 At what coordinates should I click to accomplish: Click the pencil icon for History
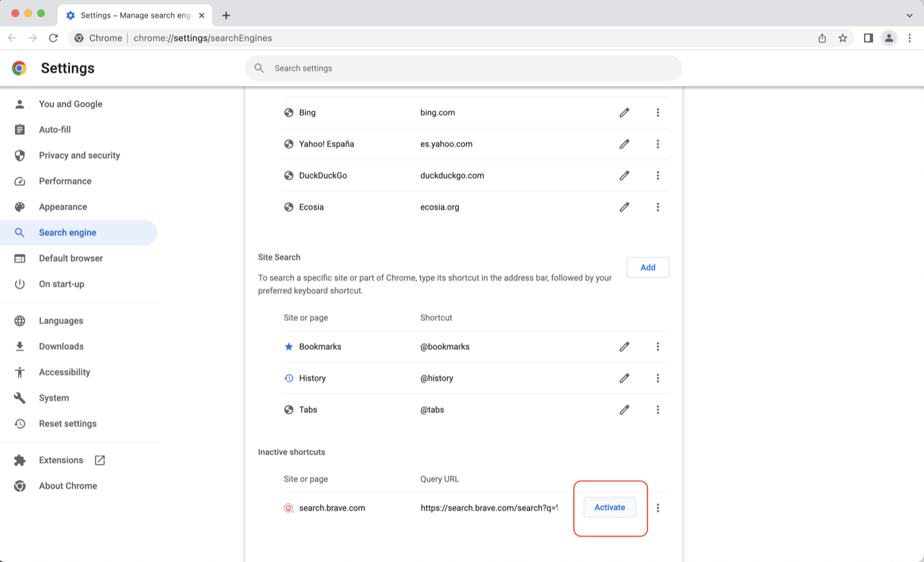624,378
